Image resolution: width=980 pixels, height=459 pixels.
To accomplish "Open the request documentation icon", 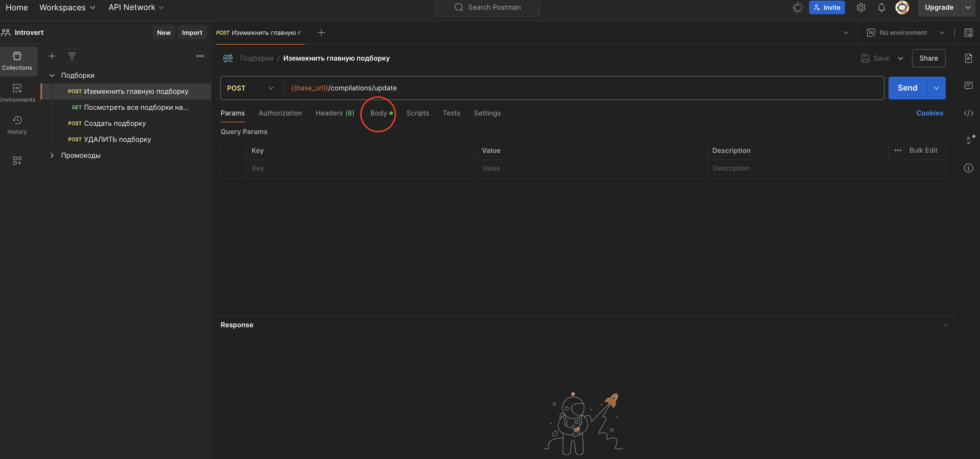I will tap(968, 58).
